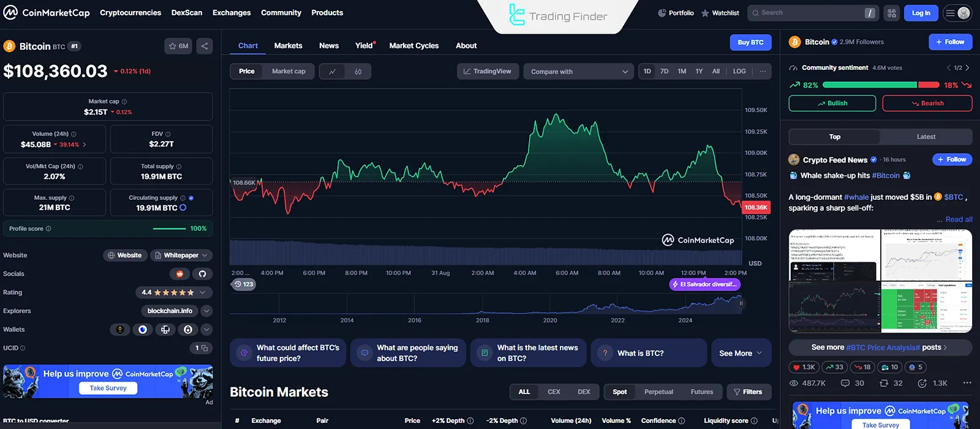Expand Explorers chevron next to blockchain.info
The width and height of the screenshot is (980, 429).
coord(206,311)
